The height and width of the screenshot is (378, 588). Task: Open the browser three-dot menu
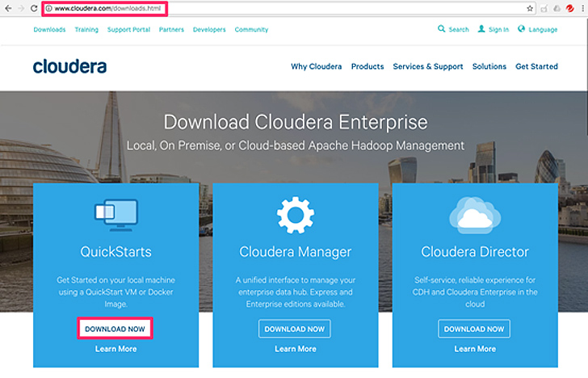582,8
